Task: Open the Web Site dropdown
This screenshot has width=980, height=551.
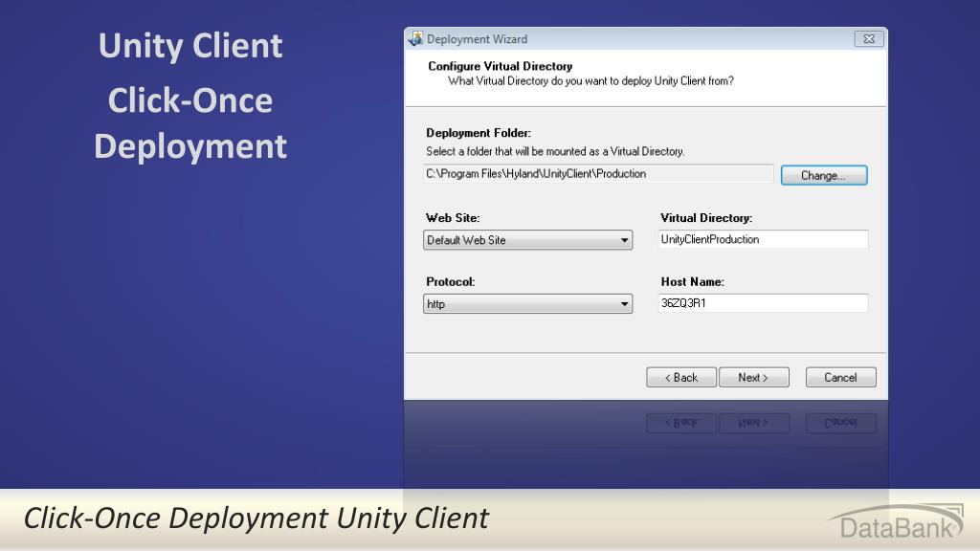Action: pos(527,240)
